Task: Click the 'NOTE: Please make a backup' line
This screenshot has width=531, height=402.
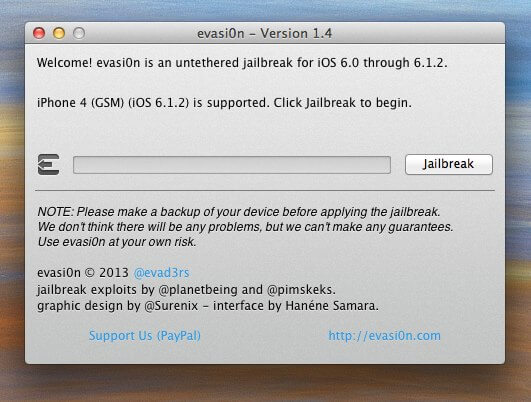Action: tap(239, 212)
